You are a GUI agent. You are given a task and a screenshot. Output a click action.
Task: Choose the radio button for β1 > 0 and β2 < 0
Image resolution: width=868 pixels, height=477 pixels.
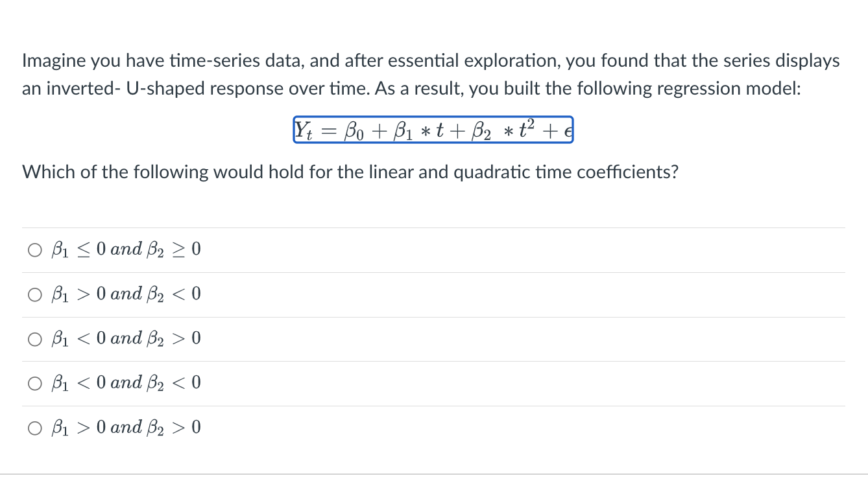pos(34,295)
